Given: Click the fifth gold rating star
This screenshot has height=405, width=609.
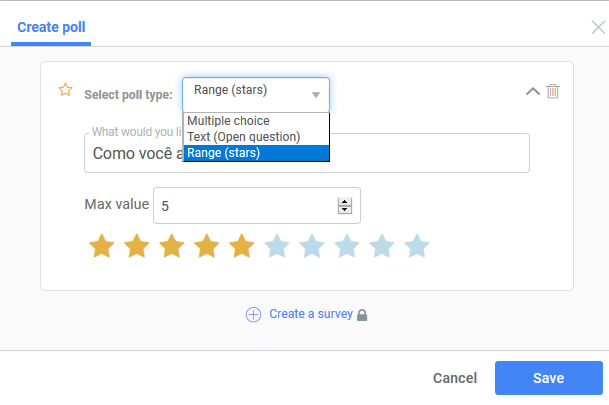Looking at the screenshot, I should 242,246.
